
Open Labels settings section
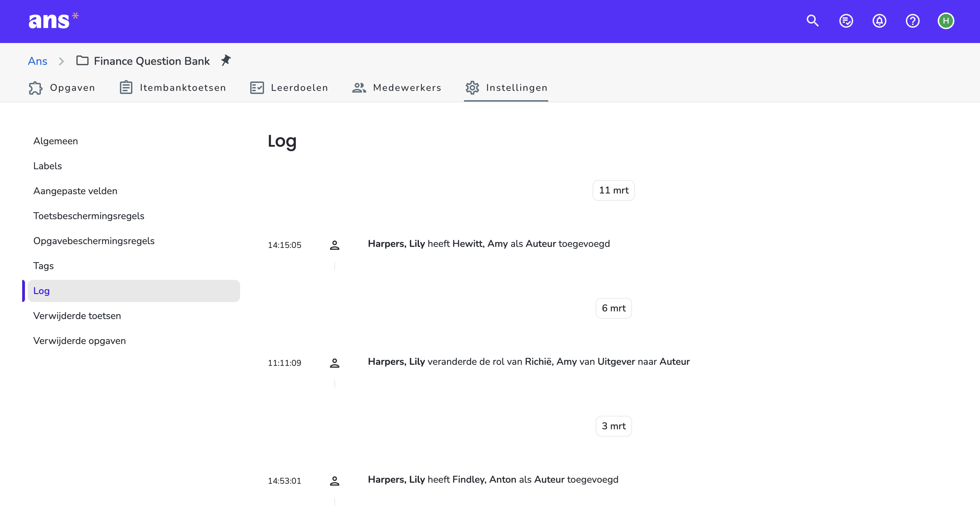[134, 166]
